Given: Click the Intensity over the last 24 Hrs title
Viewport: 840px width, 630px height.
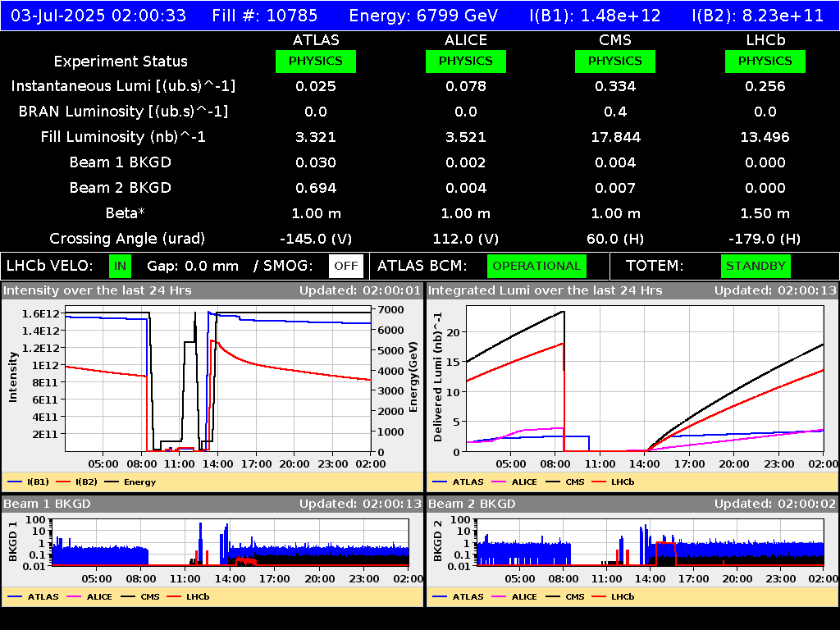Looking at the screenshot, I should [x=97, y=290].
